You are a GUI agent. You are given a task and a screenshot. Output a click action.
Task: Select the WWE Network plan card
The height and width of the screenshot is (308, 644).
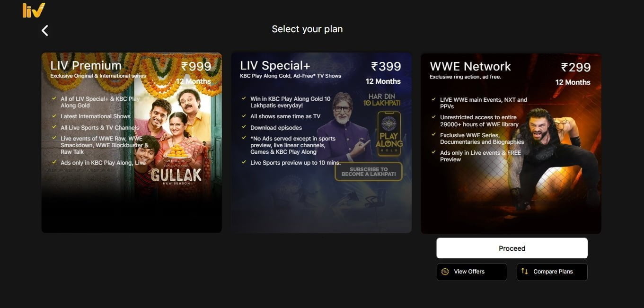click(x=511, y=143)
